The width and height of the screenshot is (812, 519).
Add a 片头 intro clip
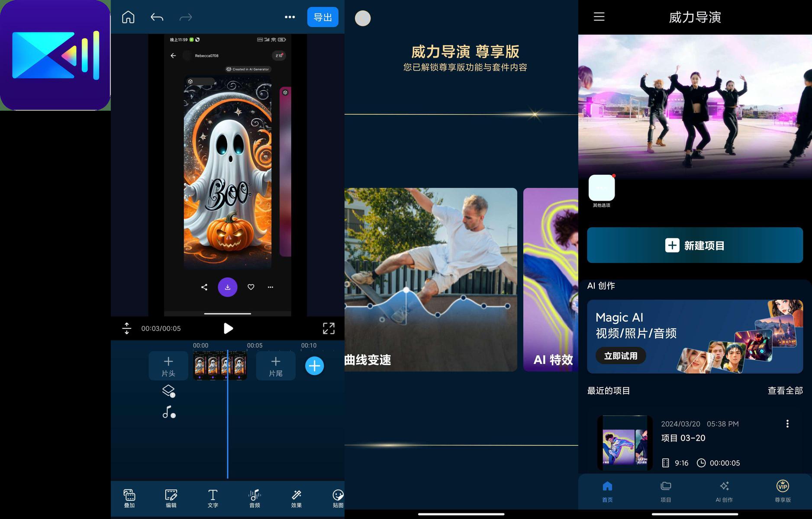pos(168,366)
